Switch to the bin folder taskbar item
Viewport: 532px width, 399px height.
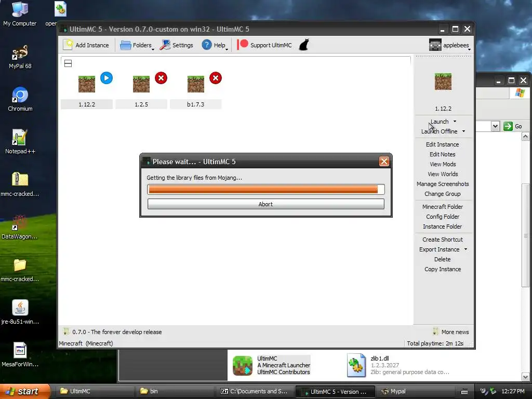click(175, 391)
